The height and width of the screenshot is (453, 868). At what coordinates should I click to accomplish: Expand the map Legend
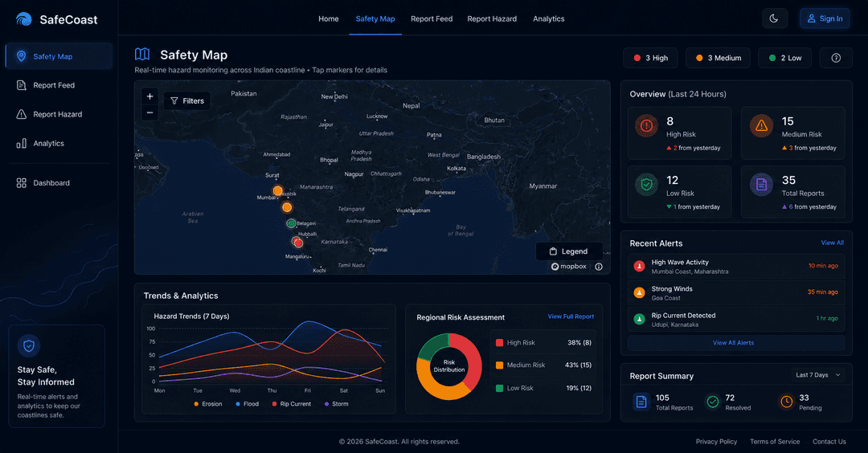pos(568,251)
